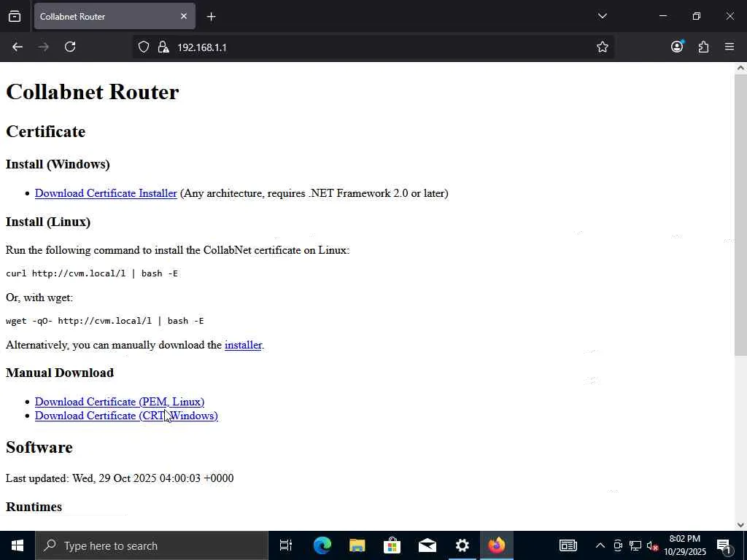Show hidden system tray icons

tap(600, 545)
